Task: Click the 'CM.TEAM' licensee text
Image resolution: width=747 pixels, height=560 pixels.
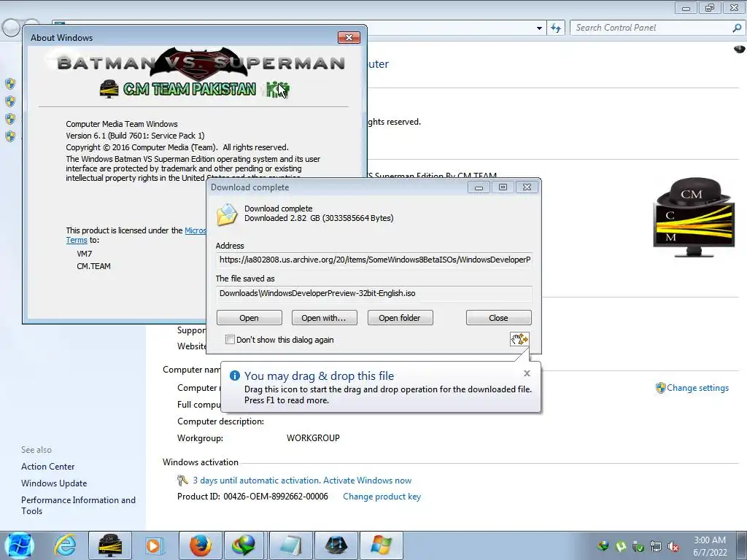Action: (93, 266)
